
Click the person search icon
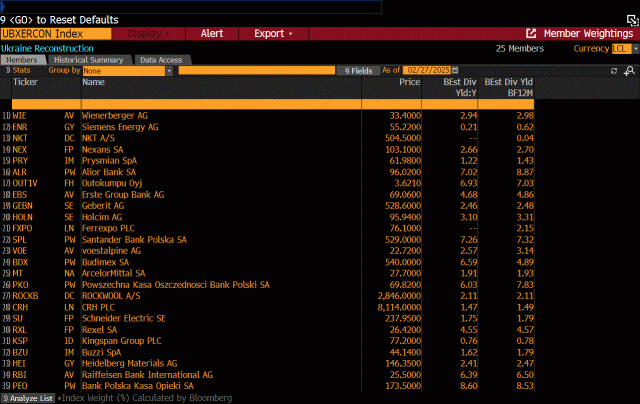coord(629,71)
